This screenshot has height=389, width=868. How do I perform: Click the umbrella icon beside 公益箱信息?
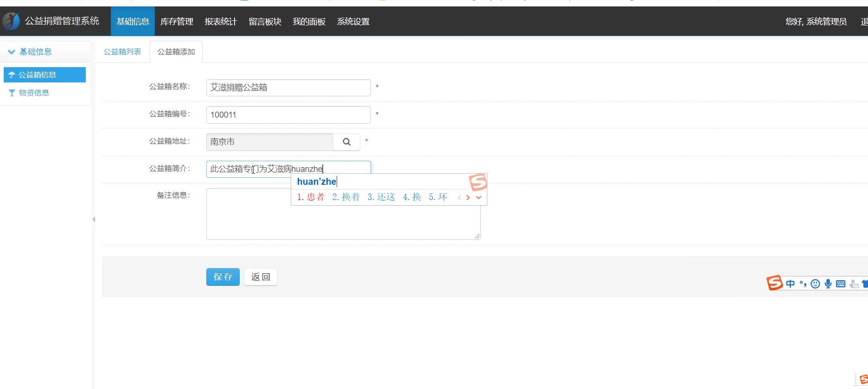(x=12, y=75)
